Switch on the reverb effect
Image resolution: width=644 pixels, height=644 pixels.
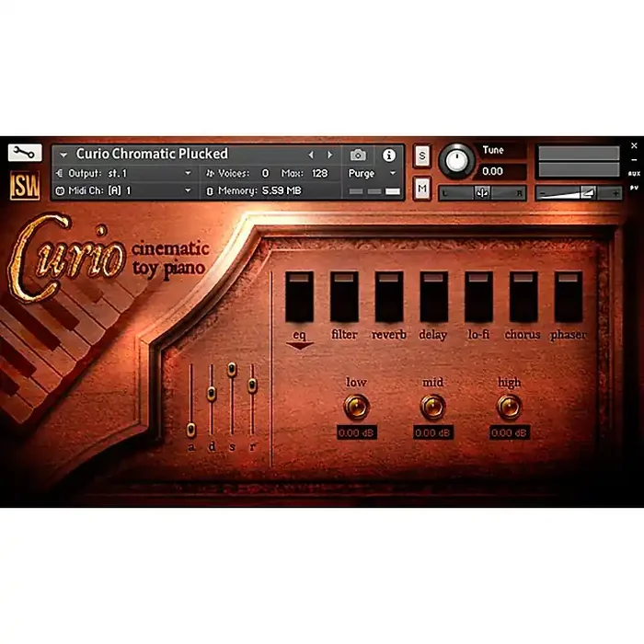click(x=389, y=296)
